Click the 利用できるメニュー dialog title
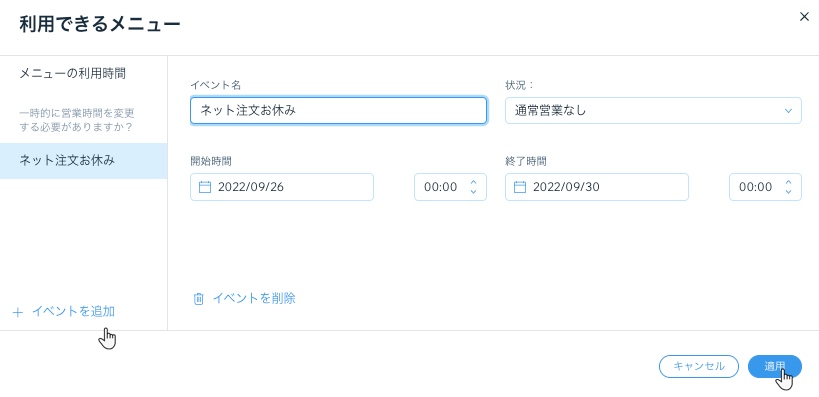Screen dimensions: 819x397 coord(100,25)
